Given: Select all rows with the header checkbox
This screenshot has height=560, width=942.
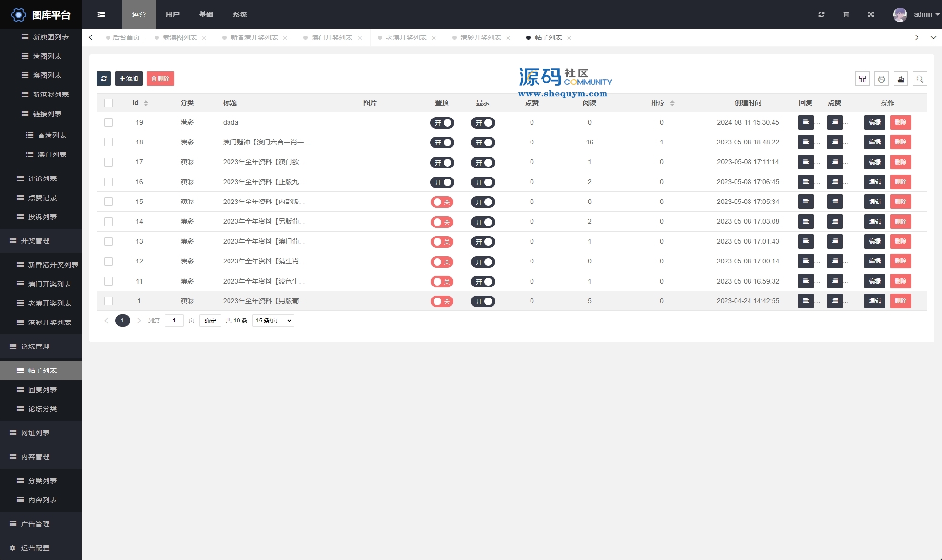Looking at the screenshot, I should [x=109, y=103].
